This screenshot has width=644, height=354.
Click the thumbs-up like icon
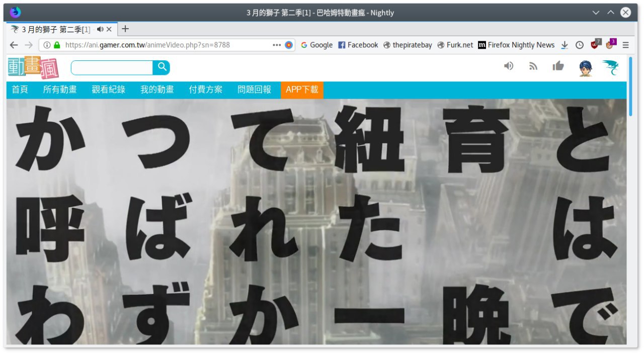click(x=558, y=66)
